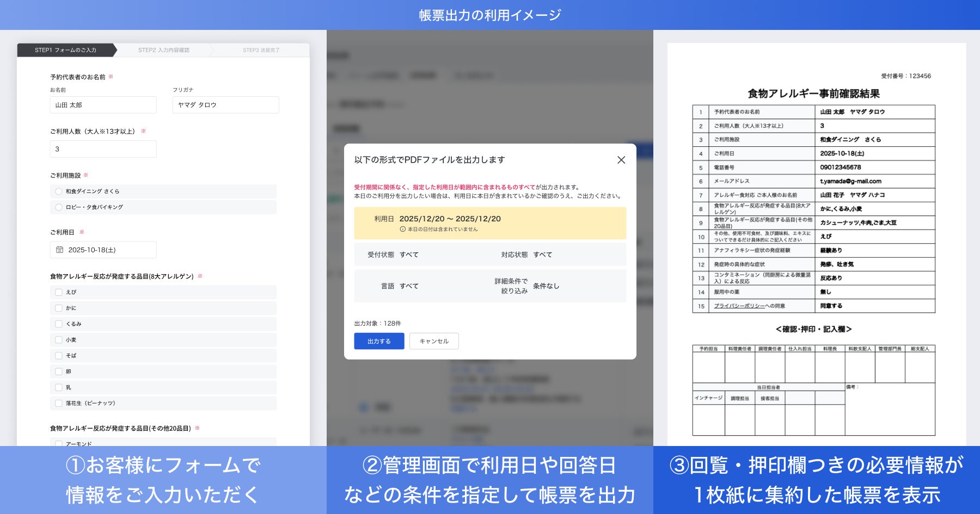Click the 予約担当 stamp box header
Viewport: 980px width, 514px height.
[x=708, y=349]
